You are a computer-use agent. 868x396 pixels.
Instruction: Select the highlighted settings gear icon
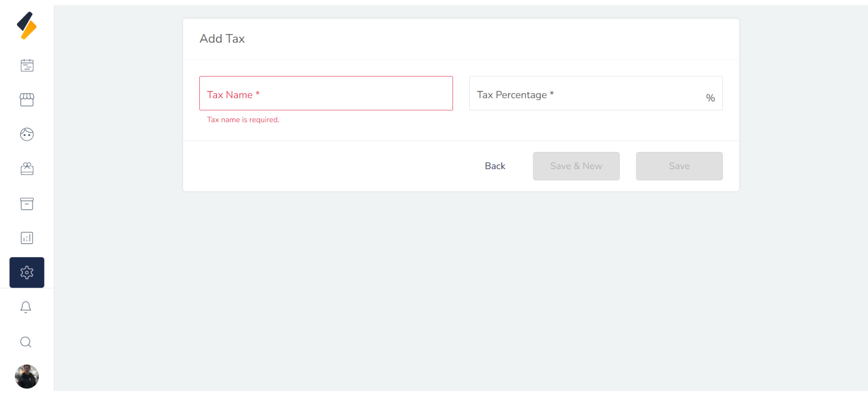pyautogui.click(x=27, y=272)
